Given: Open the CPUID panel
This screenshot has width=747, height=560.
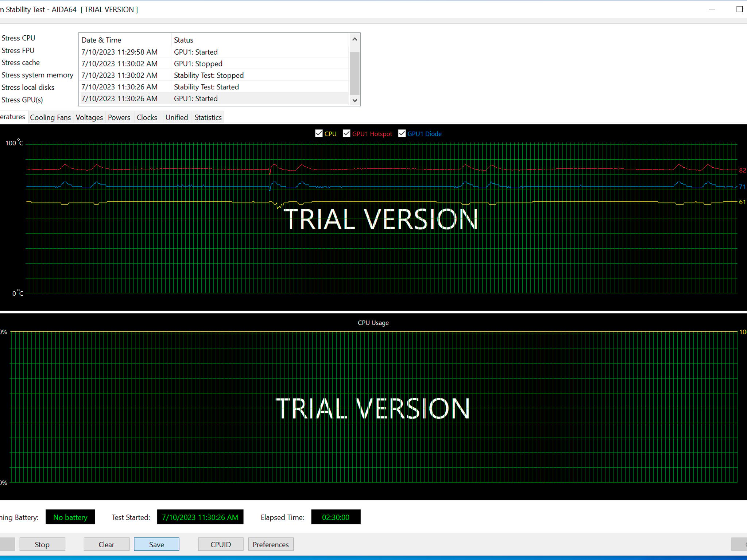Looking at the screenshot, I should point(221,544).
